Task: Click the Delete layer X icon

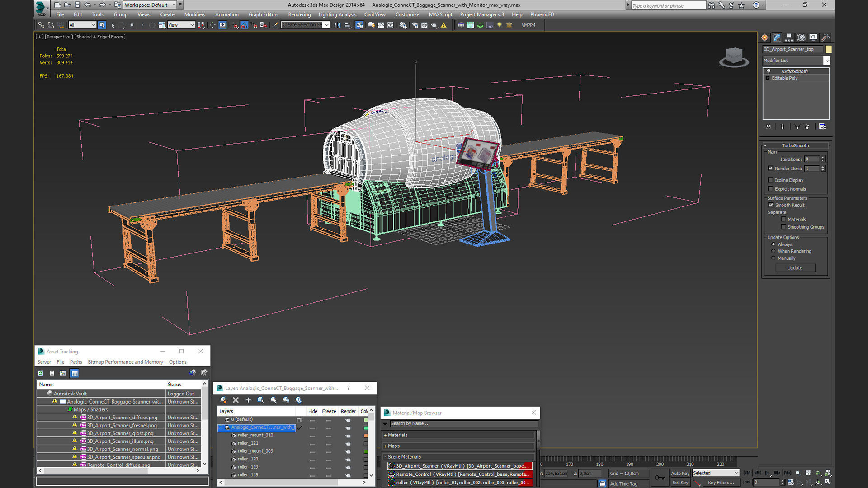Action: click(236, 400)
